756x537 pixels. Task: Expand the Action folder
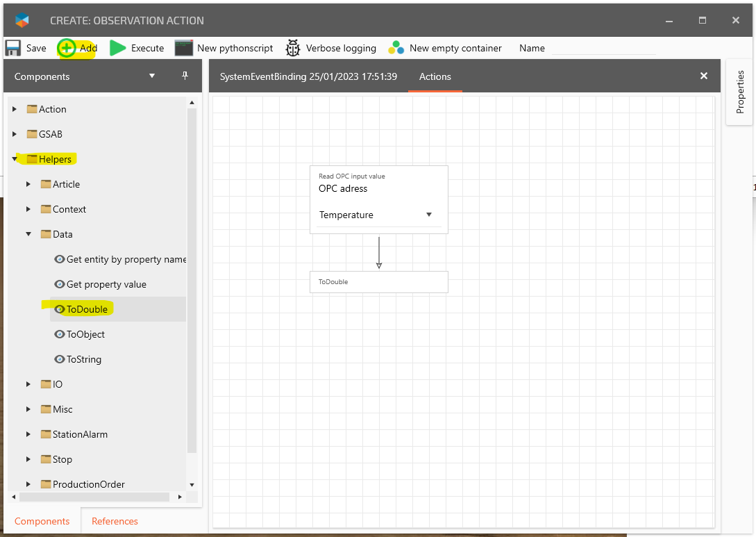click(15, 109)
